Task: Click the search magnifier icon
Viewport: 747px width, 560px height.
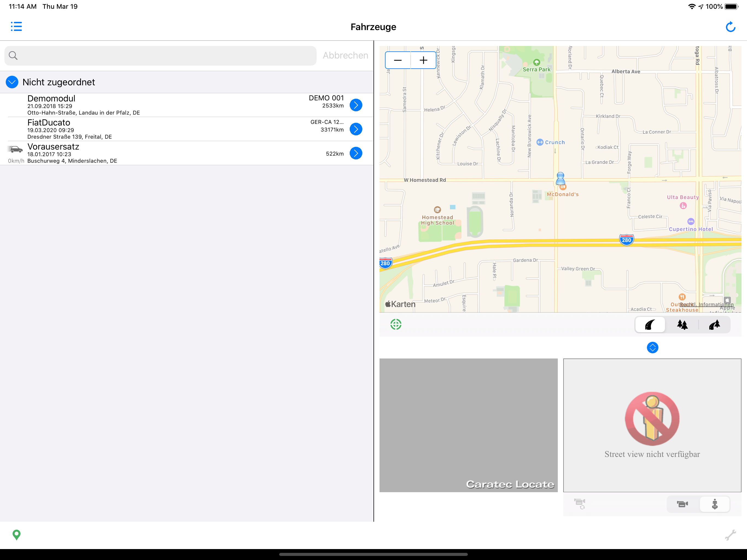Action: pos(13,56)
